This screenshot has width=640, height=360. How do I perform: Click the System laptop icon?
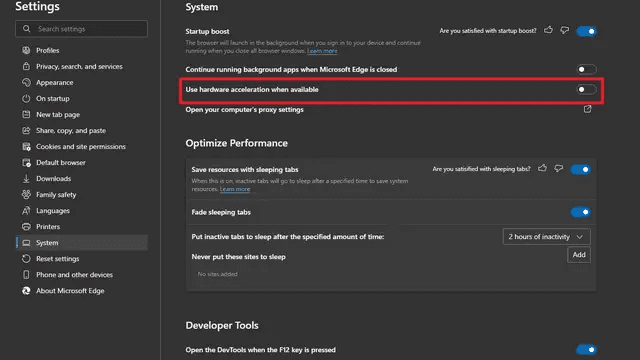click(x=26, y=243)
